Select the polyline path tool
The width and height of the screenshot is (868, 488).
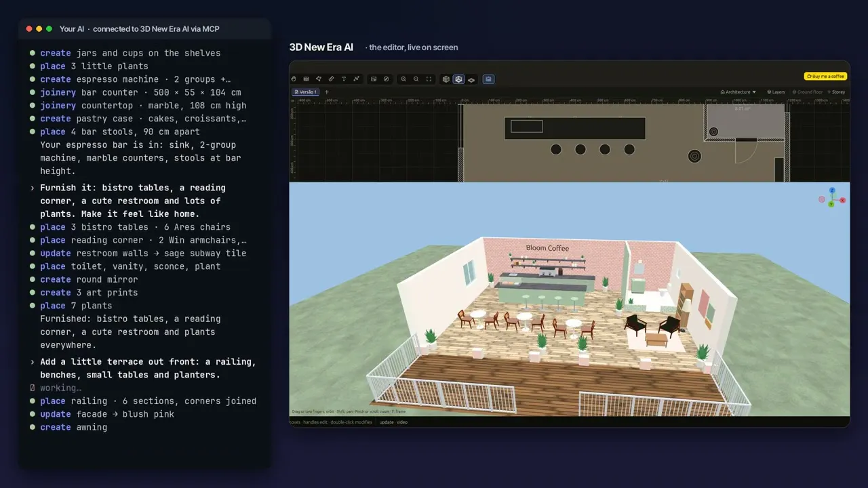pos(356,79)
